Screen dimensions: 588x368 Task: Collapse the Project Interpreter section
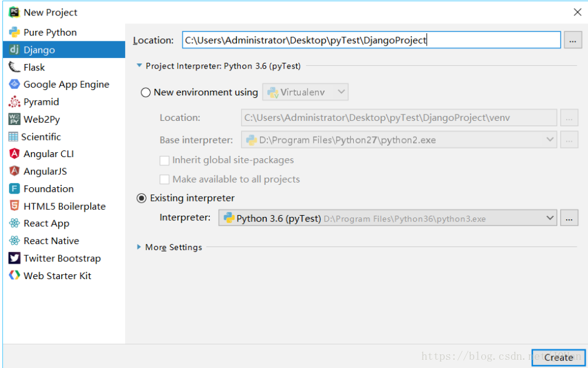point(139,66)
